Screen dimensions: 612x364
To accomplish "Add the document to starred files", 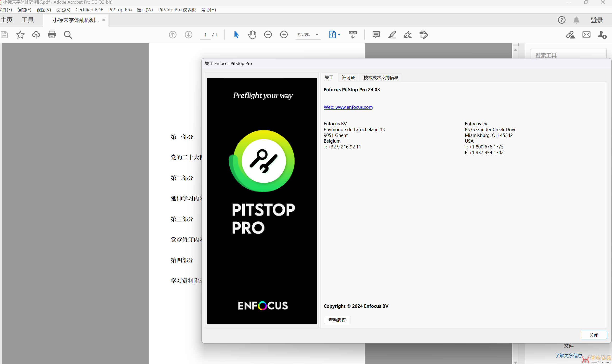I will tap(20, 35).
